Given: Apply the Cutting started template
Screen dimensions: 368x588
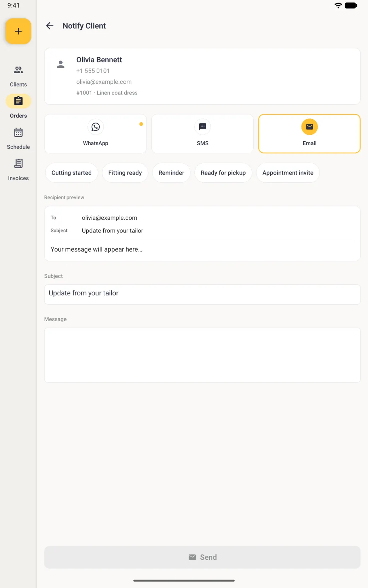Looking at the screenshot, I should click(x=71, y=173).
